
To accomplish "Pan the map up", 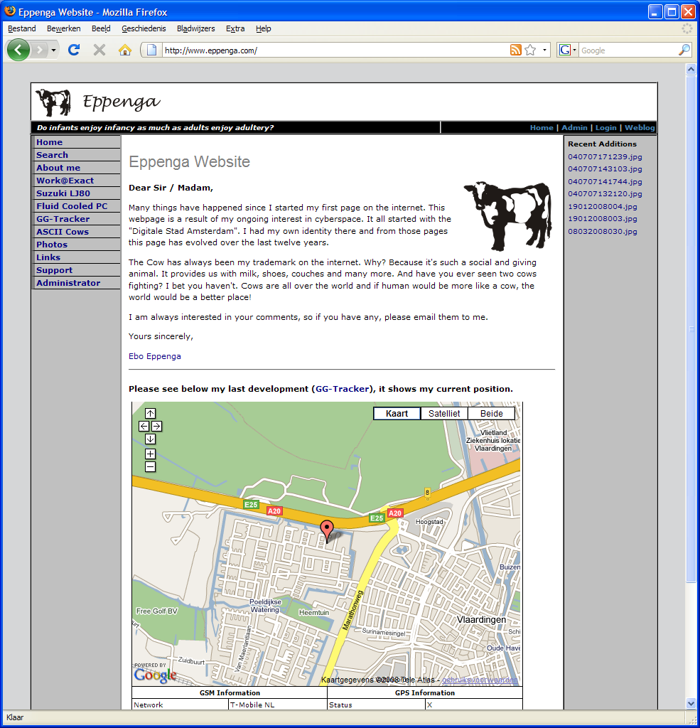I will point(150,413).
